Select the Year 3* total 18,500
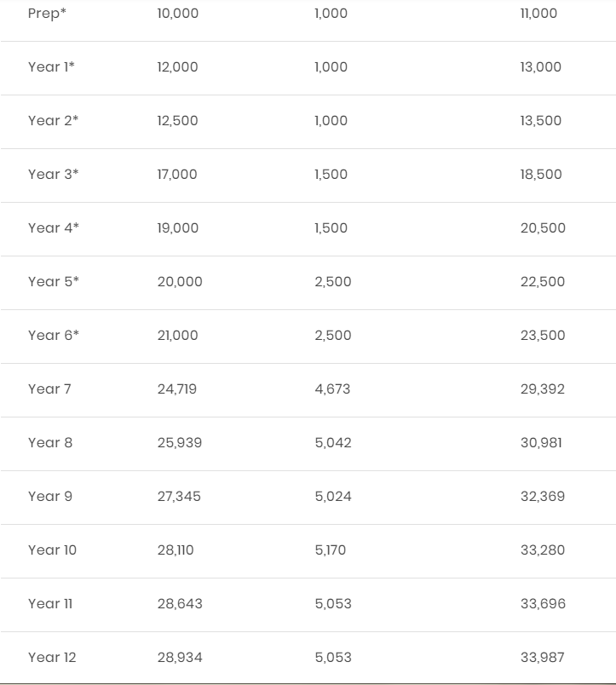This screenshot has height=685, width=616. click(x=541, y=175)
